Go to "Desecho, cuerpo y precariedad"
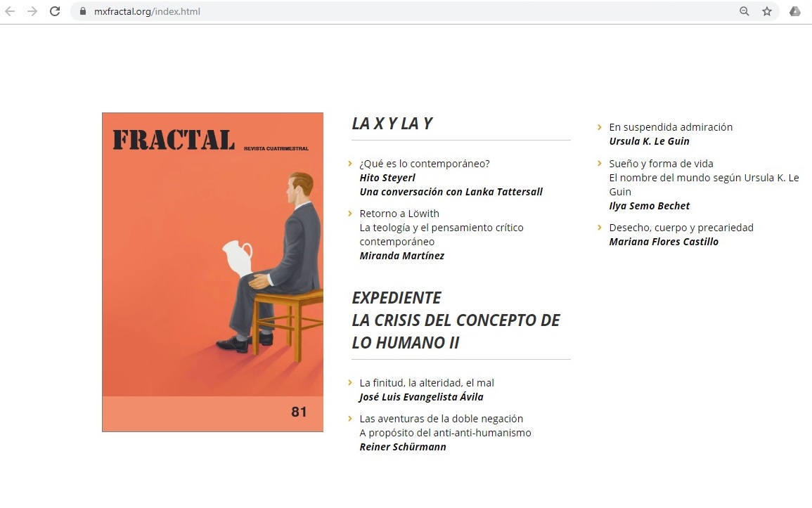 click(x=681, y=228)
